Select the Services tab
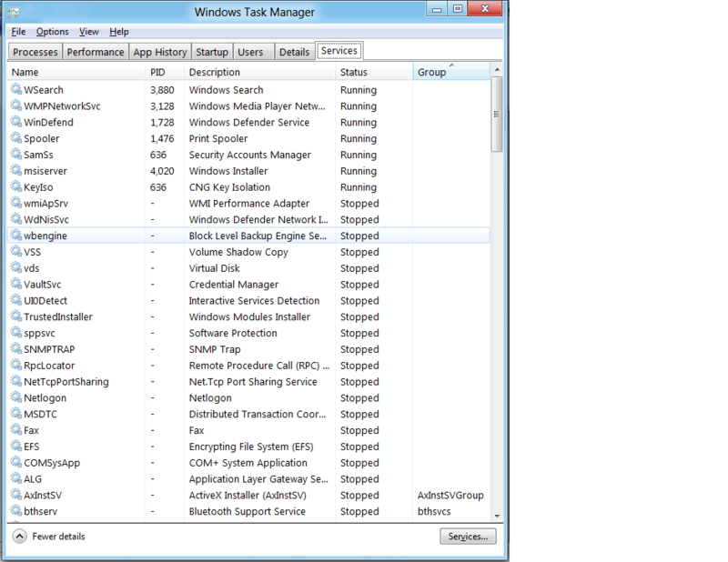 [x=339, y=51]
